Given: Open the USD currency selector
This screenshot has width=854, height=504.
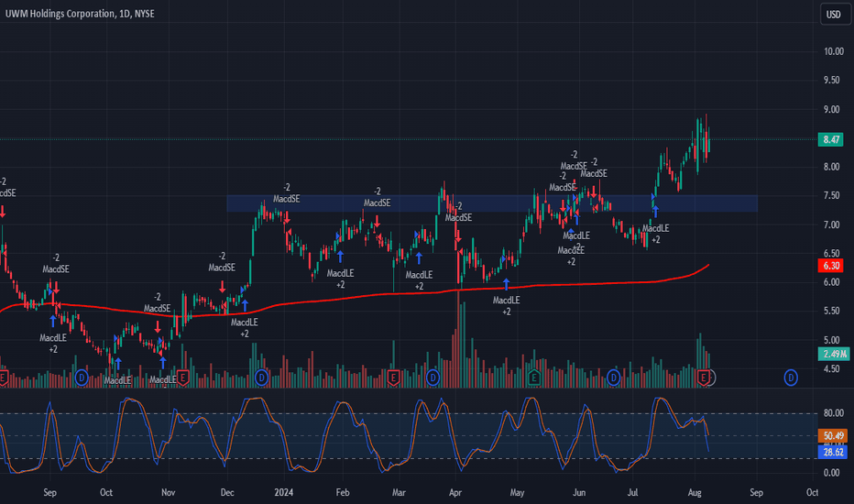Looking at the screenshot, I should click(x=833, y=14).
